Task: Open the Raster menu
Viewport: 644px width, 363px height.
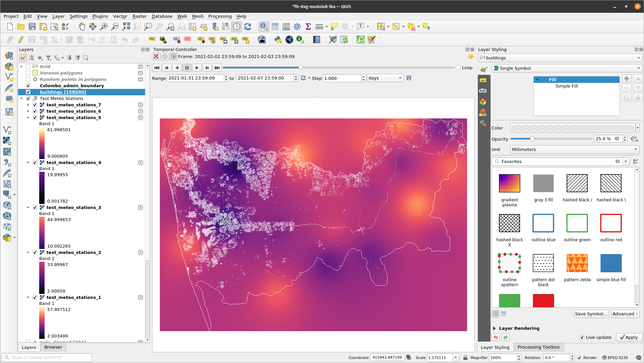Action: point(139,16)
